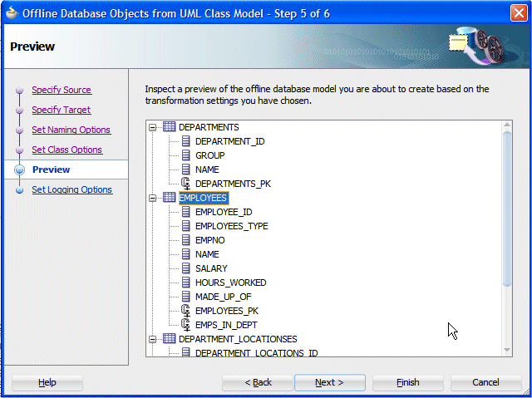
Task: Click the DEPARTMENTS_PK constraint icon
Action: coord(185,184)
